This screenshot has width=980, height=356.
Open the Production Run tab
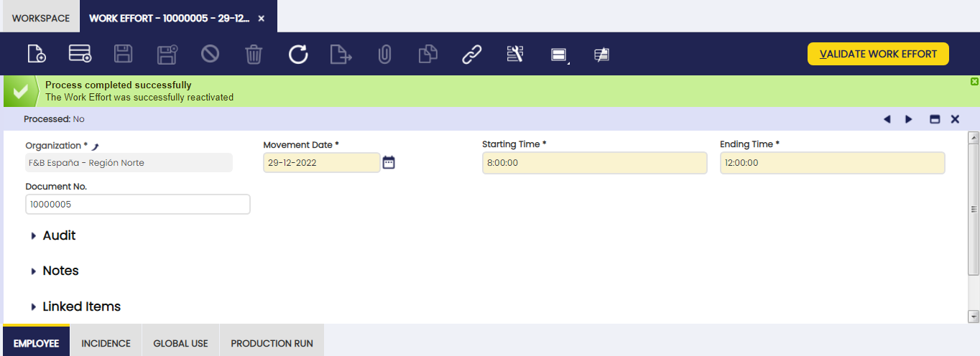tap(272, 343)
